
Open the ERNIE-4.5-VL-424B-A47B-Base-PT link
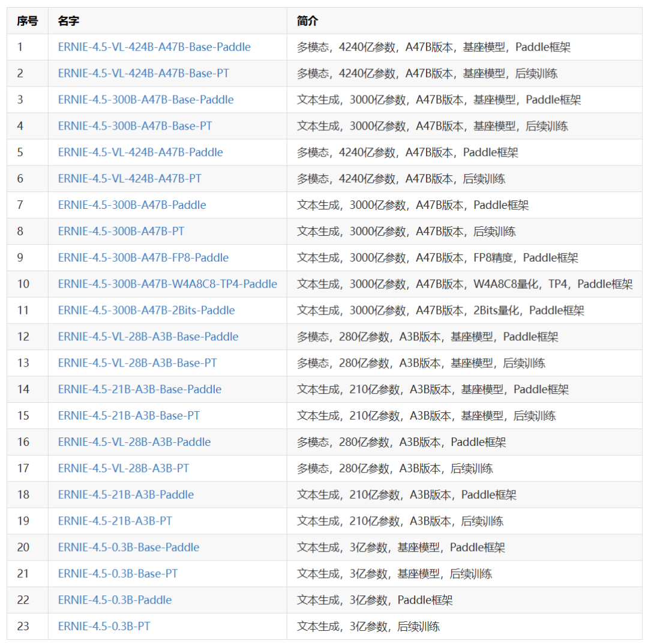(143, 74)
